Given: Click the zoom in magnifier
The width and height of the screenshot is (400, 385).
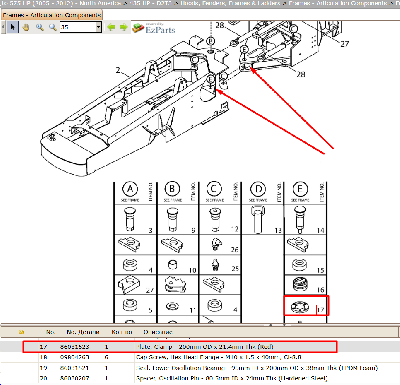Looking at the screenshot, I should (40, 27).
